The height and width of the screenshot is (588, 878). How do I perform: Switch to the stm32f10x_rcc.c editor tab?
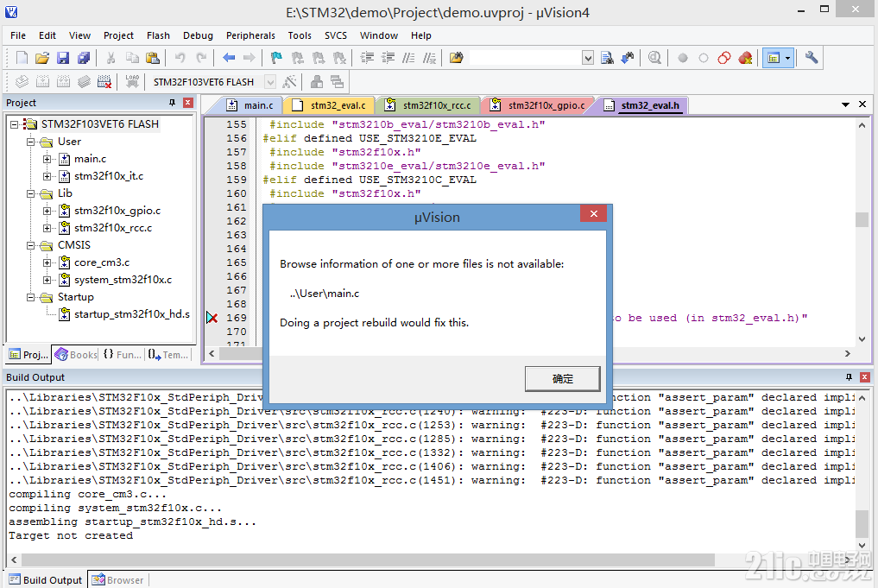click(x=429, y=105)
